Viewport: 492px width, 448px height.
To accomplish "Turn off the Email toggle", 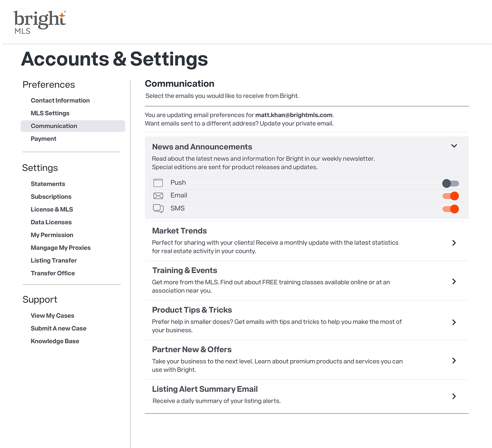I will pyautogui.click(x=450, y=196).
